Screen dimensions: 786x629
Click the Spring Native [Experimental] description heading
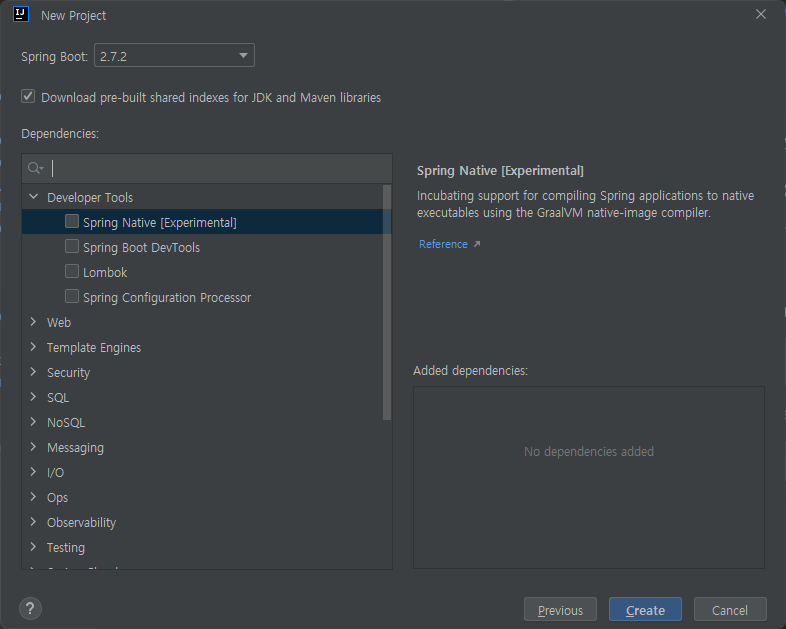pyautogui.click(x=500, y=170)
